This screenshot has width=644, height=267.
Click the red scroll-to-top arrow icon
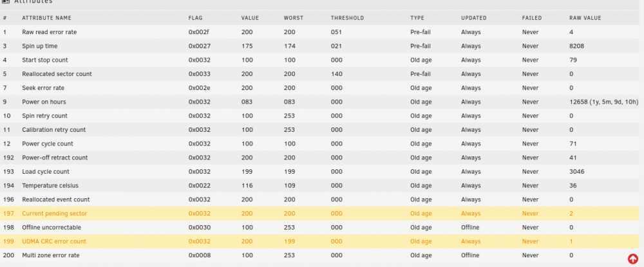point(633,259)
